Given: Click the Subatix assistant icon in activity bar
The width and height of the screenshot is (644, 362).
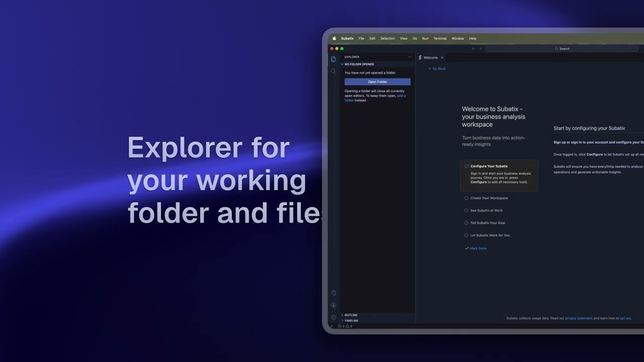Looking at the screenshot, I should (x=333, y=293).
